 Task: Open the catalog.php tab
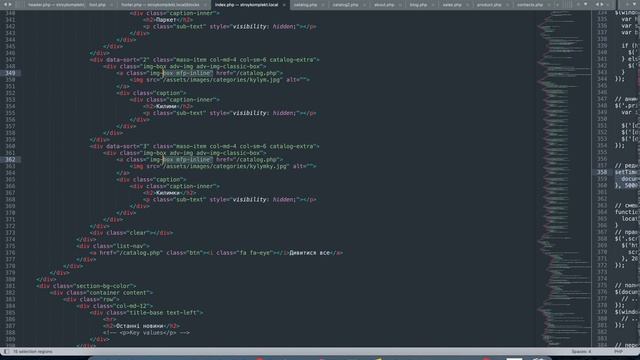tap(305, 5)
